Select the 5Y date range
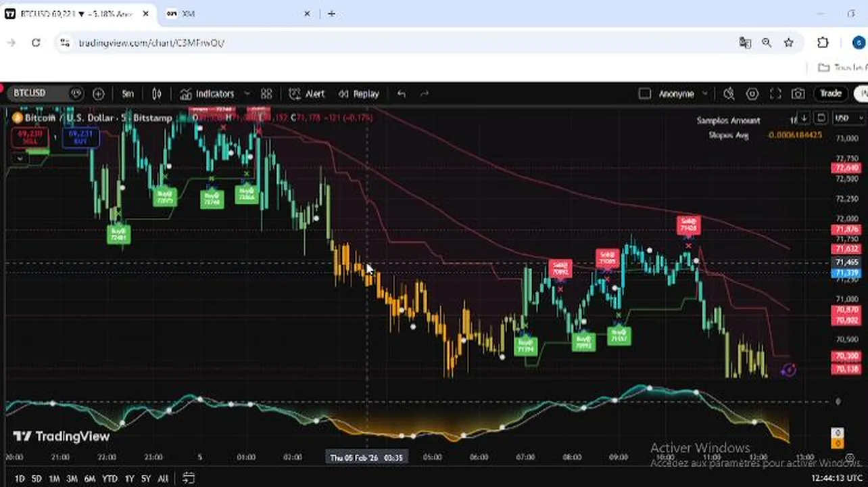 pos(146,479)
